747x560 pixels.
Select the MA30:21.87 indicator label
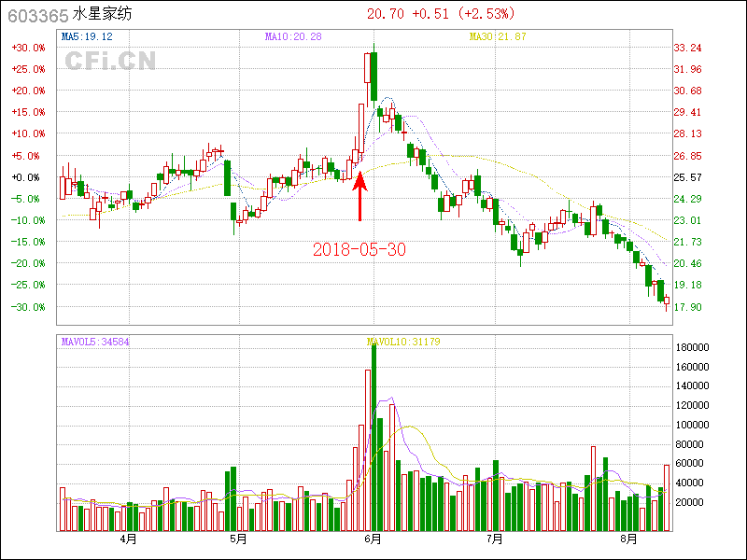click(x=498, y=37)
